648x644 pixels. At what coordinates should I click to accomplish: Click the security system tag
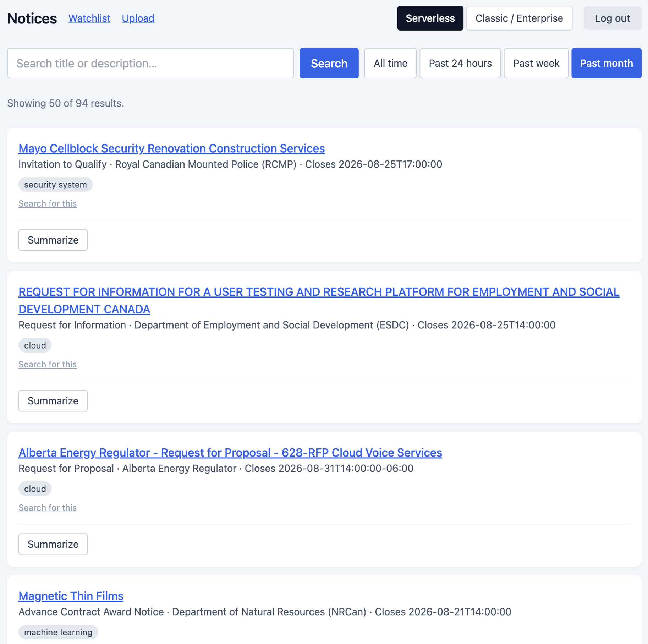55,185
